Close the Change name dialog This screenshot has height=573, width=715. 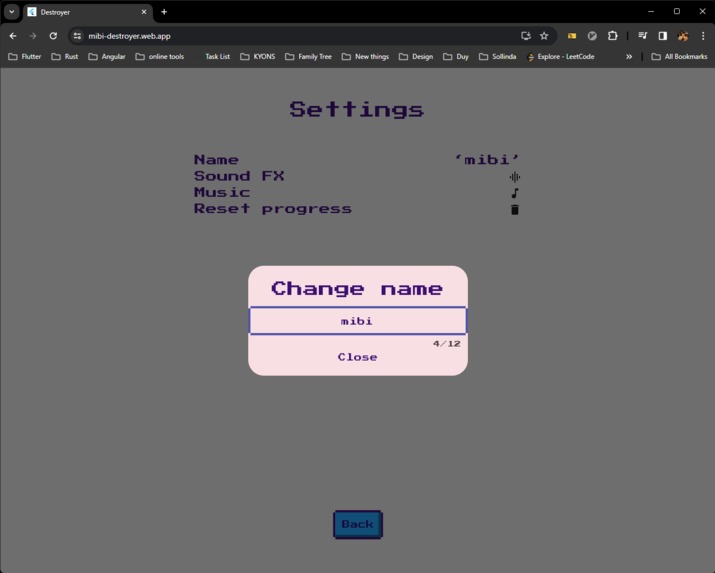click(x=358, y=357)
